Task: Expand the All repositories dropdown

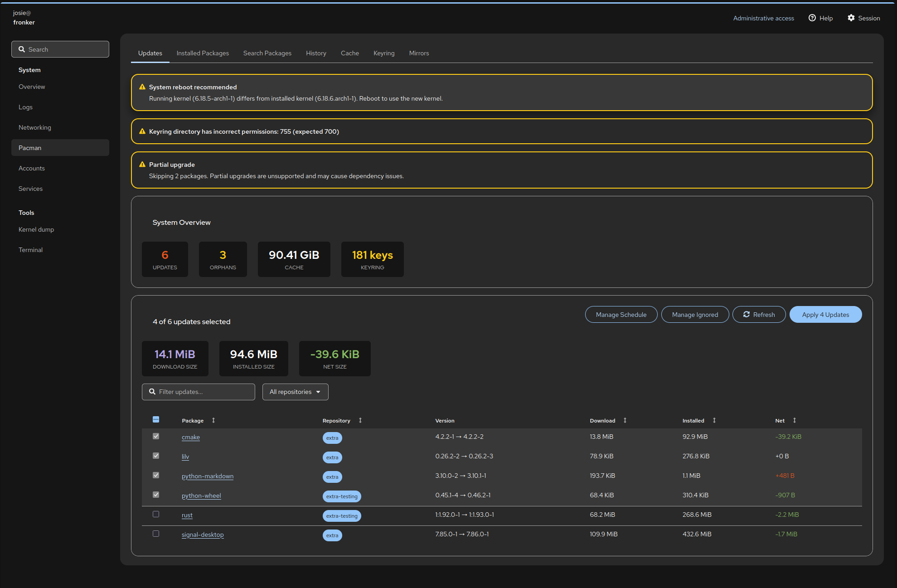Action: coord(295,392)
